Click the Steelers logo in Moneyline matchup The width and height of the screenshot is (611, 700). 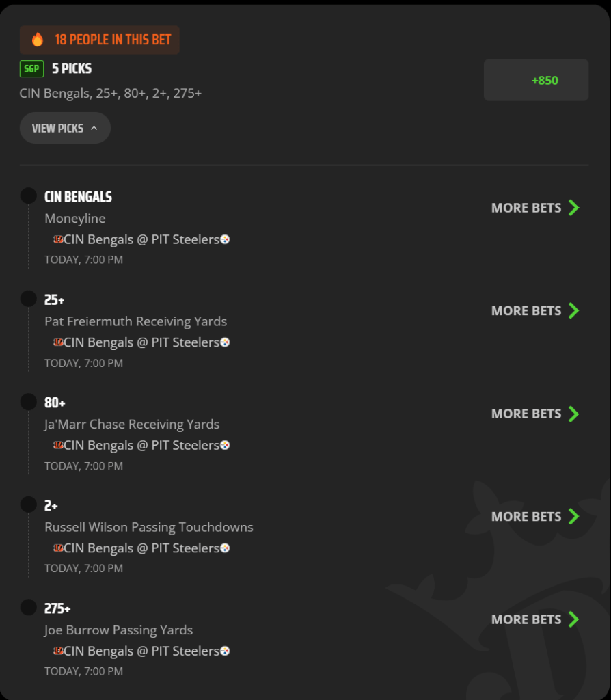(225, 240)
